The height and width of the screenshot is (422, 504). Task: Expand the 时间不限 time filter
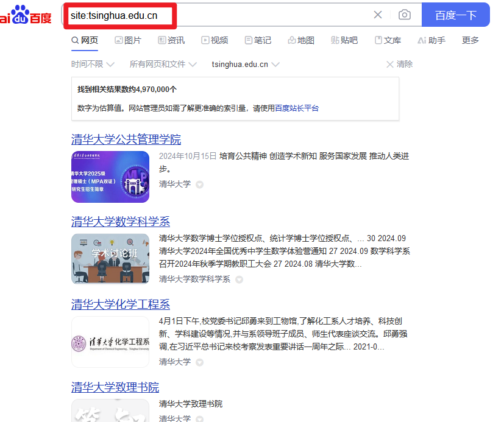(x=93, y=64)
